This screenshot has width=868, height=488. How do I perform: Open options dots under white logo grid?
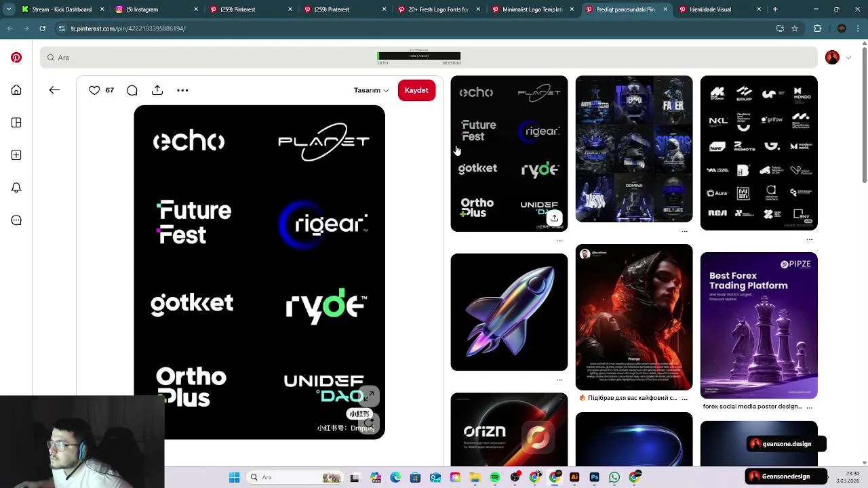pos(810,239)
